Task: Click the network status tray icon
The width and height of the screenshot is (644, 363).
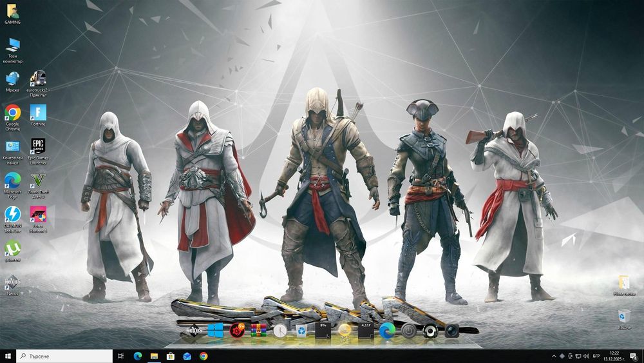Action: [x=578, y=356]
